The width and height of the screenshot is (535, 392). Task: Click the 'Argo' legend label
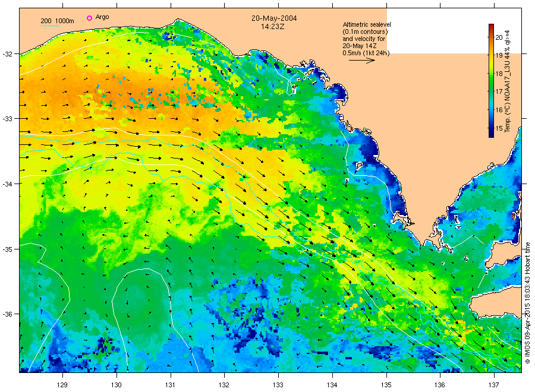pos(102,17)
